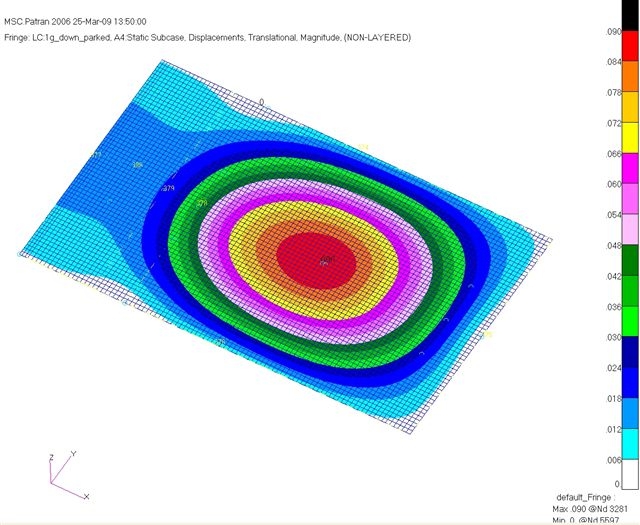Click the Y axis label of the triad
640x525 pixels.
(73, 454)
